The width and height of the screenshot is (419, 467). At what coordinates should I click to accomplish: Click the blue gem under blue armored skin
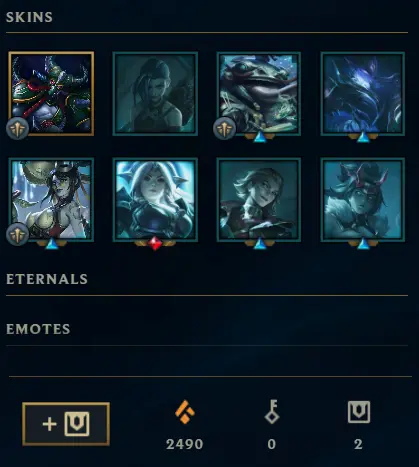[363, 137]
